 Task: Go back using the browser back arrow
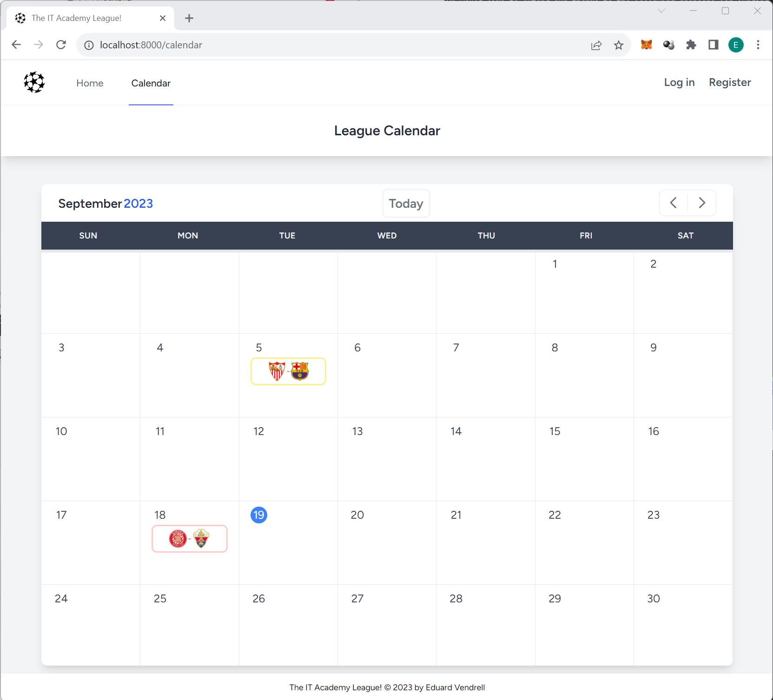coord(16,45)
